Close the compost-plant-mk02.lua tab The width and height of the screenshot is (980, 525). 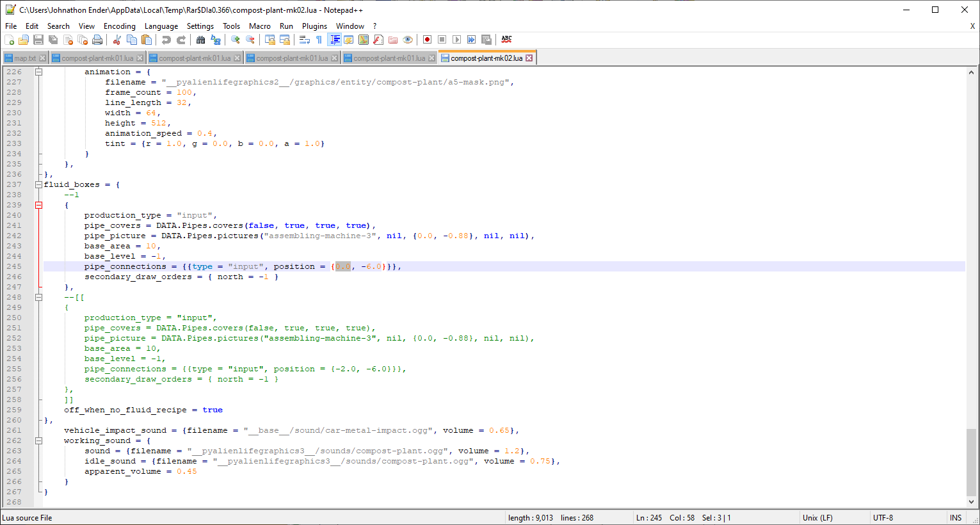click(529, 58)
